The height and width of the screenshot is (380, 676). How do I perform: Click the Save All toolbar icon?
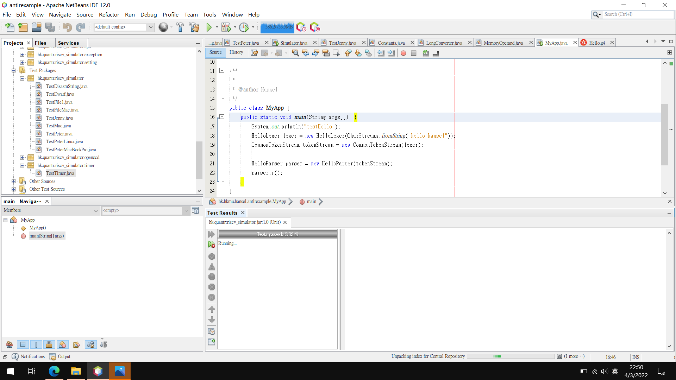50,27
